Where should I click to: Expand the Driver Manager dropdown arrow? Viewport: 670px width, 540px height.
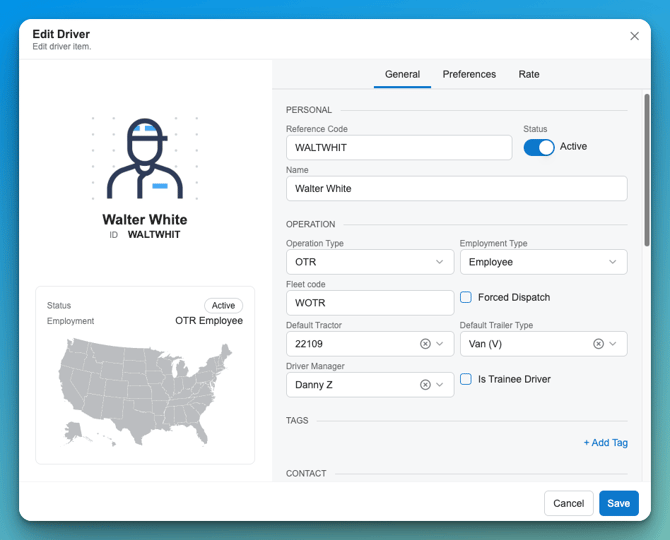click(440, 385)
